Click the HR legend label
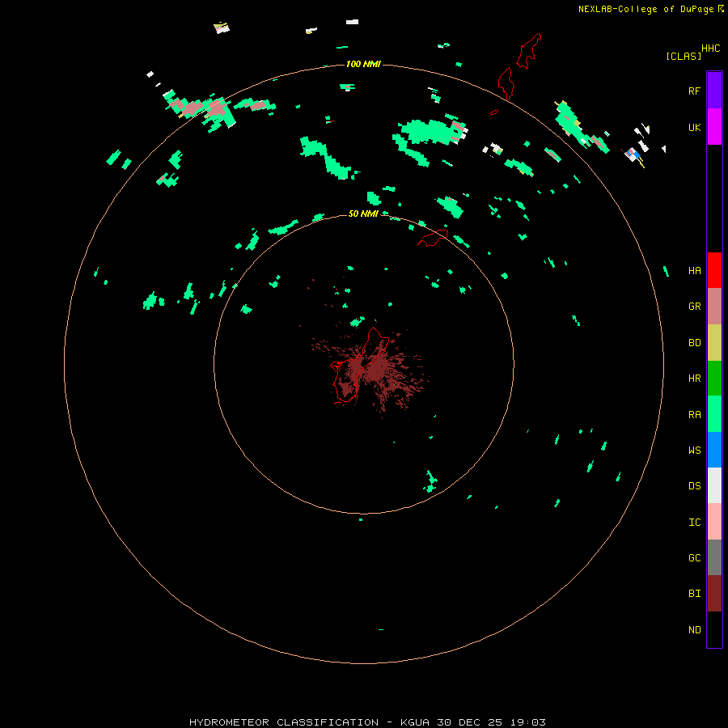728x728 pixels. [694, 379]
